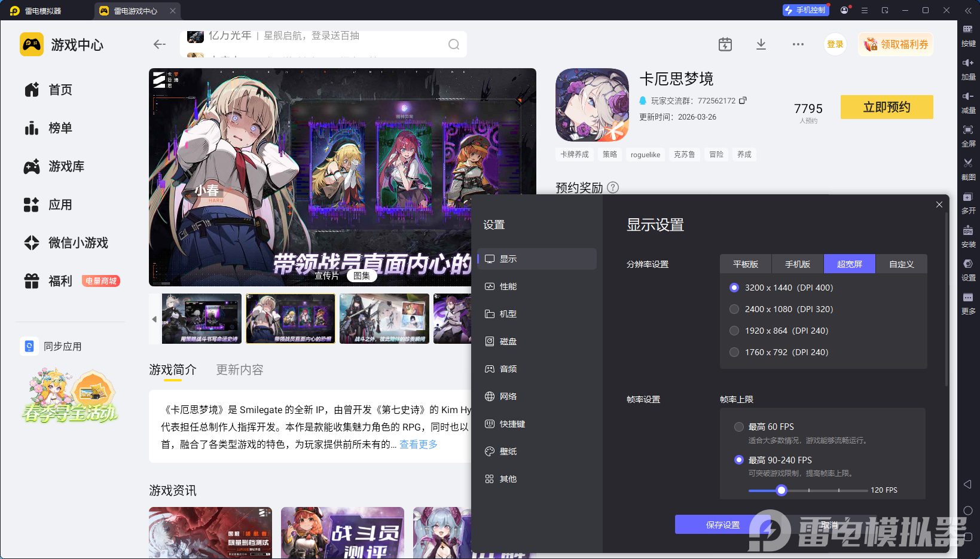Image resolution: width=980 pixels, height=559 pixels.
Task: Open the 磁盘 settings section
Action: (538, 341)
